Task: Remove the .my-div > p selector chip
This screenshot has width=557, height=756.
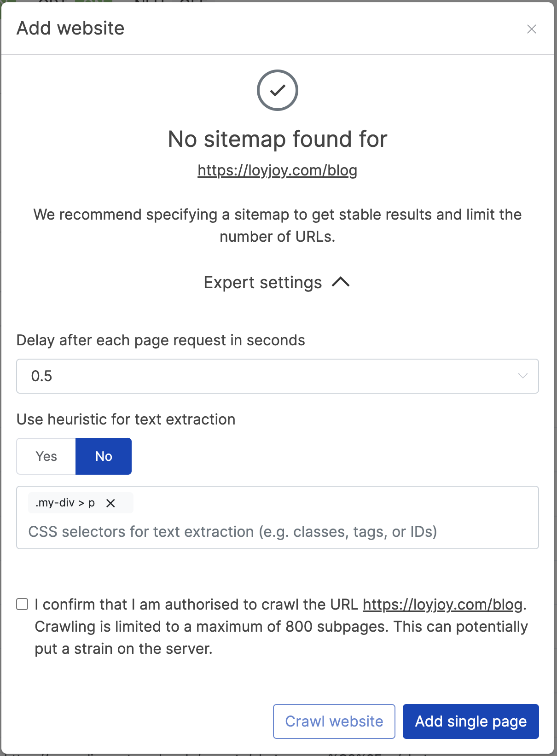Action: [110, 503]
